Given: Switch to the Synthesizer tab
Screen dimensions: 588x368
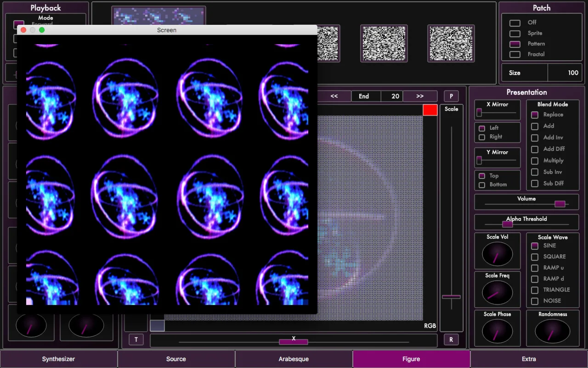Looking at the screenshot, I should coord(58,359).
